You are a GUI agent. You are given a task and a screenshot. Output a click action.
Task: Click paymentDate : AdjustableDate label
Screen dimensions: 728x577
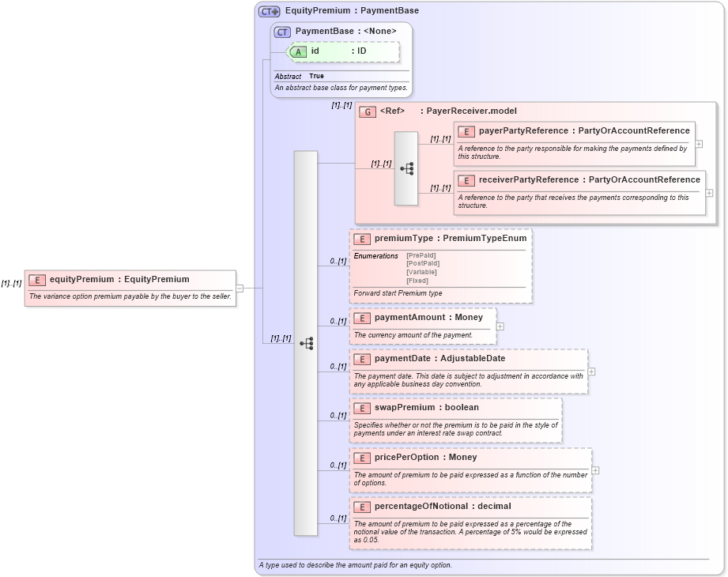pyautogui.click(x=439, y=358)
